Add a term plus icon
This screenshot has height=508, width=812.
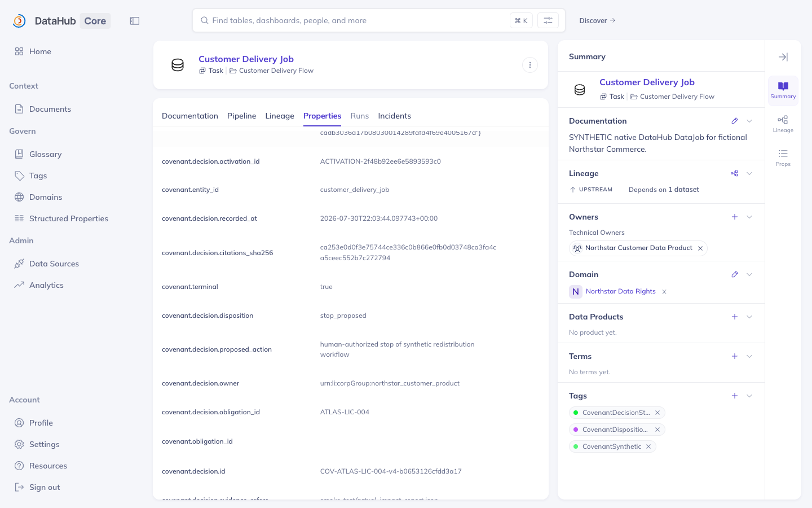[735, 356]
